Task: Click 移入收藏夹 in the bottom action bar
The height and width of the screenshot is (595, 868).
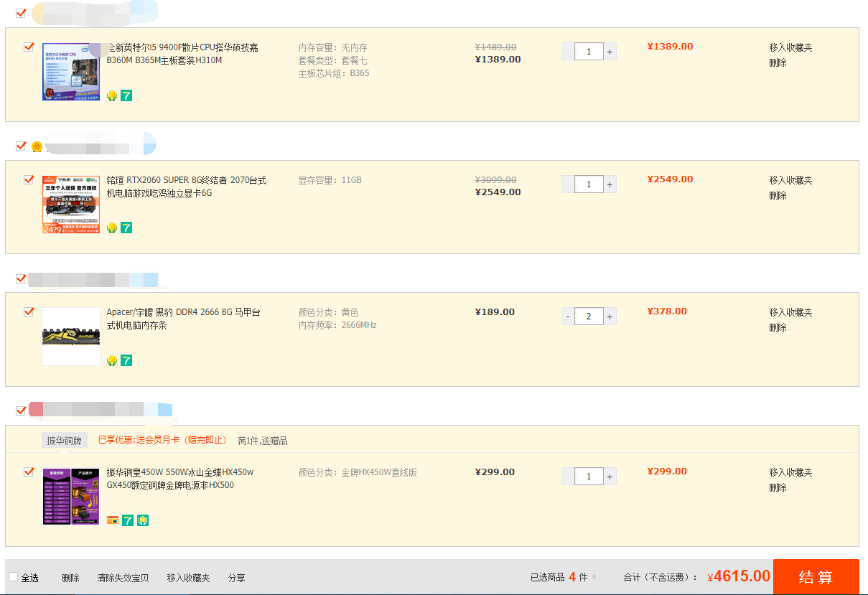Action: point(189,578)
